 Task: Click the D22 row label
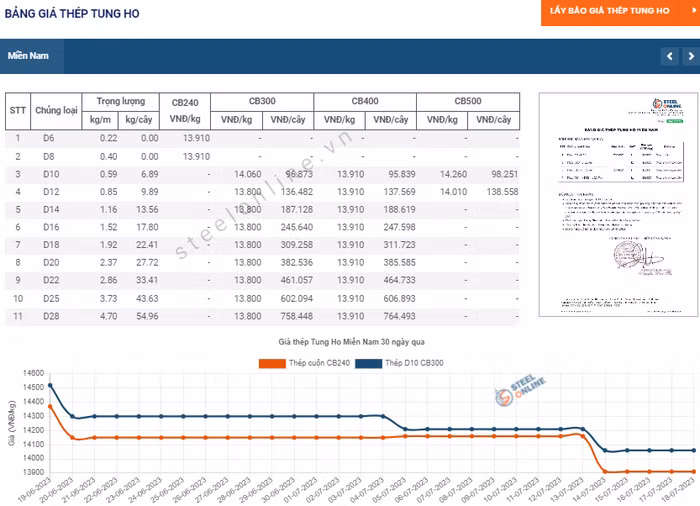click(51, 280)
